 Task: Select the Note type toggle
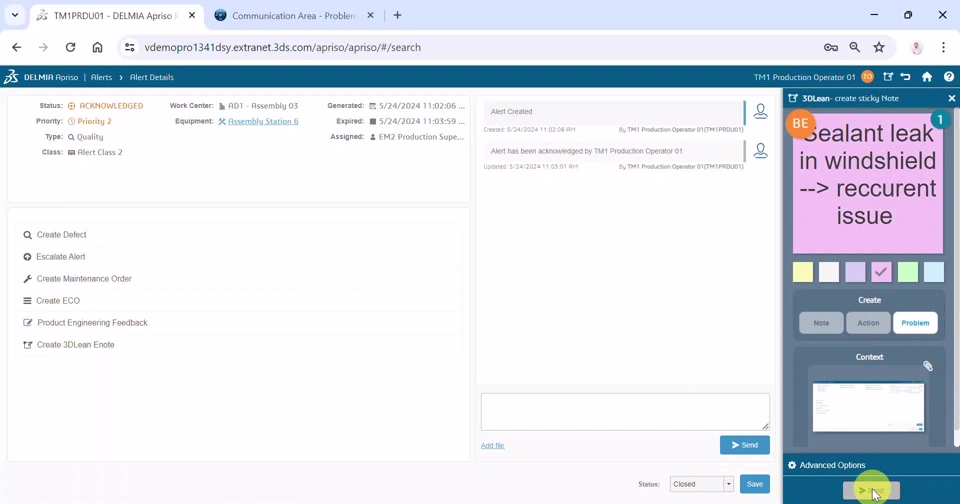click(x=821, y=323)
